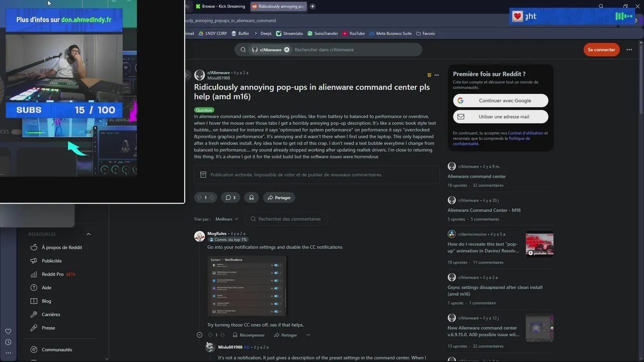Open Blog in sidebar
644x362 pixels.
coord(47,301)
